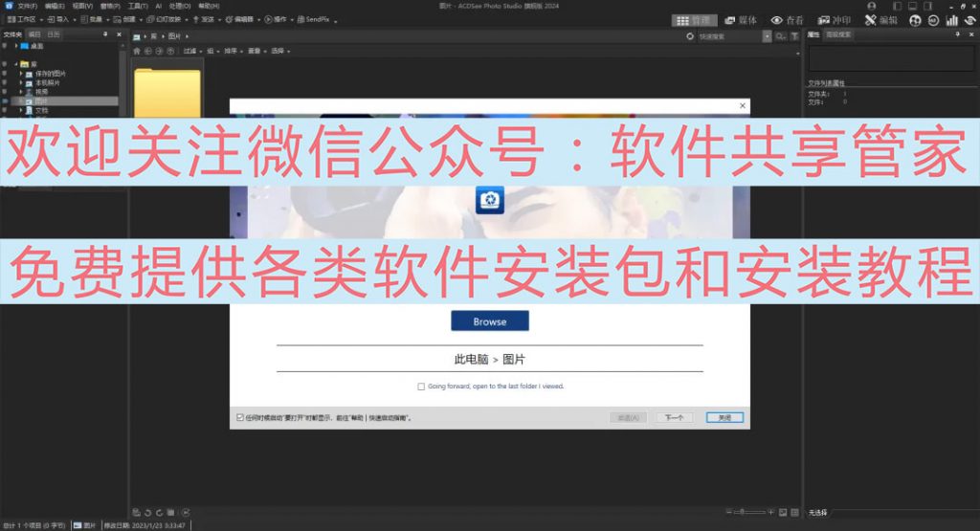The height and width of the screenshot is (531, 980).
Task: Open the quick search history dropdown arrow
Action: pos(767,36)
